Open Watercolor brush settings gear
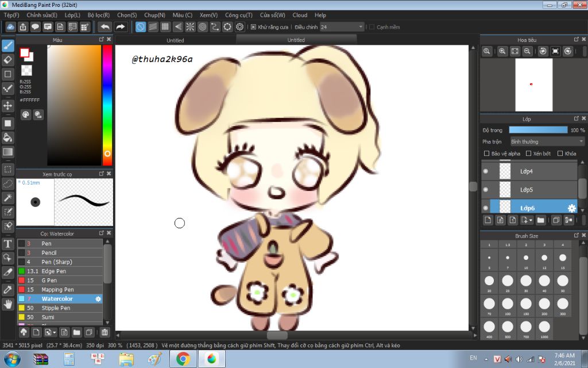588x368 pixels. point(98,299)
